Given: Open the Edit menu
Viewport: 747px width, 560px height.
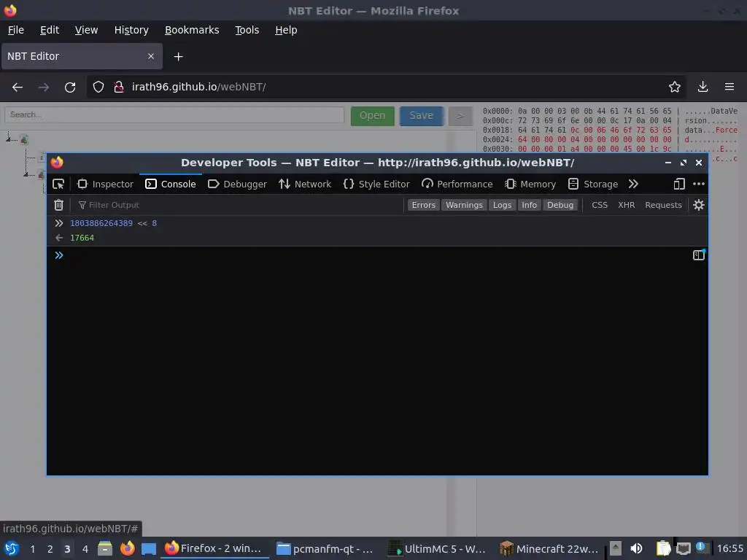Looking at the screenshot, I should tap(50, 30).
